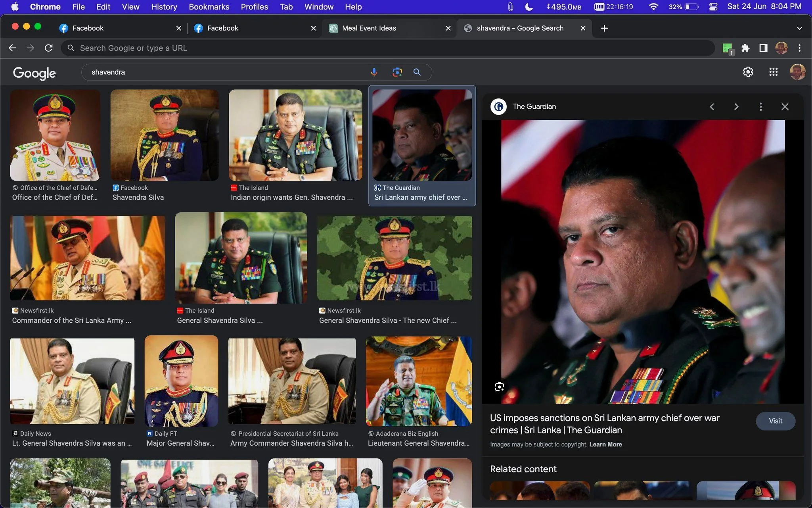Expand Chrome tab search chevron
Image resolution: width=812 pixels, height=508 pixels.
tap(799, 28)
